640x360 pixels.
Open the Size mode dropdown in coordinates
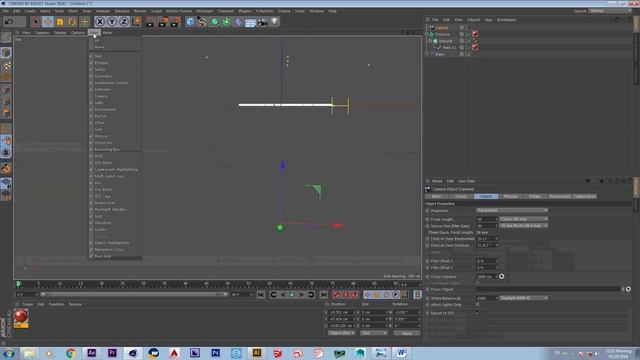click(x=374, y=333)
